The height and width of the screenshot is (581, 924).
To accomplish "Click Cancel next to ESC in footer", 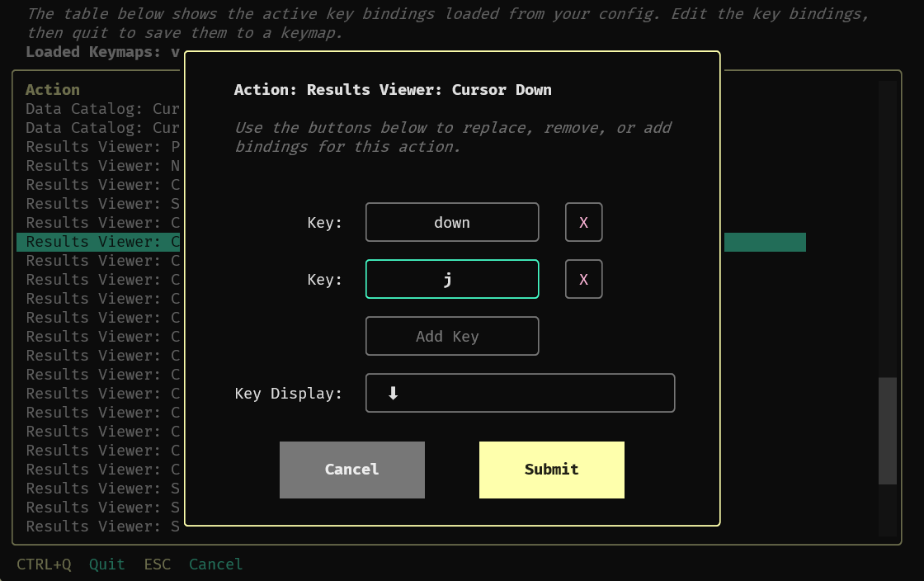I will 215,564.
